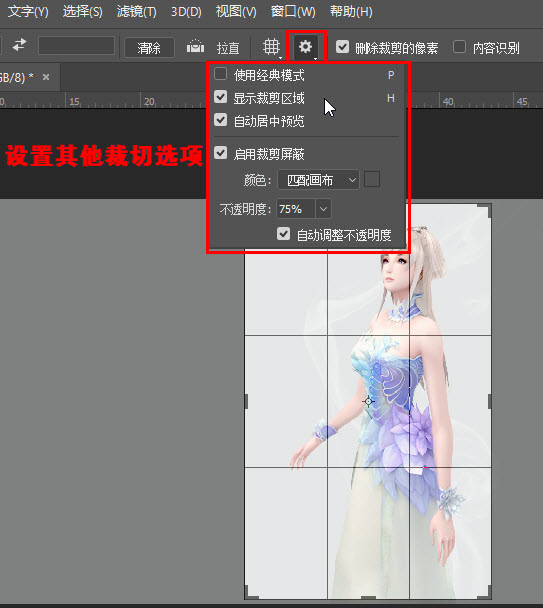The width and height of the screenshot is (543, 608).
Task: Open the 选择(S) menu
Action: [x=83, y=12]
